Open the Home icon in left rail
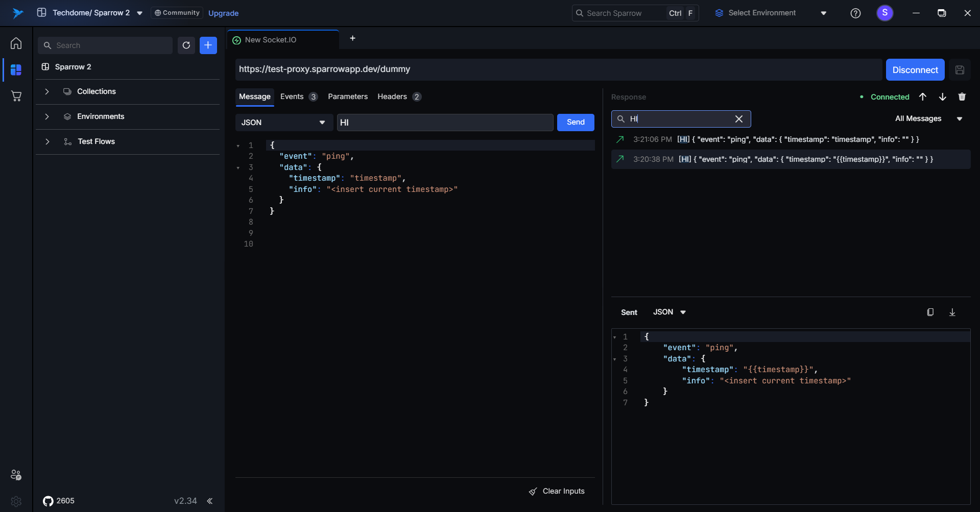The image size is (980, 512). point(16,43)
